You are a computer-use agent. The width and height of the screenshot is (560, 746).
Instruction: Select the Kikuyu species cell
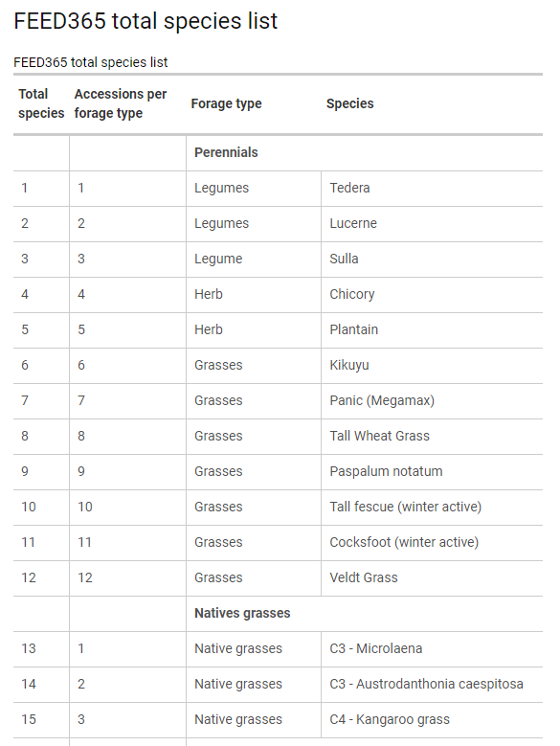(432, 366)
